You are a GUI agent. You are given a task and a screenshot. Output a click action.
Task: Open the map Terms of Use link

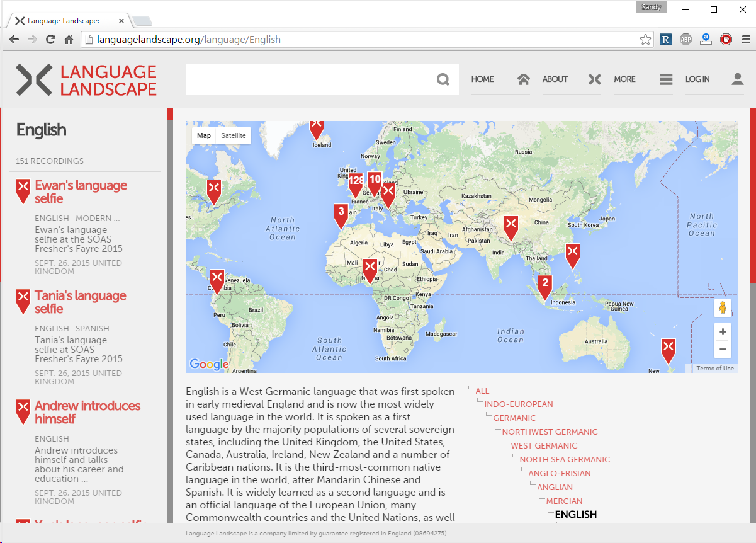(x=714, y=369)
